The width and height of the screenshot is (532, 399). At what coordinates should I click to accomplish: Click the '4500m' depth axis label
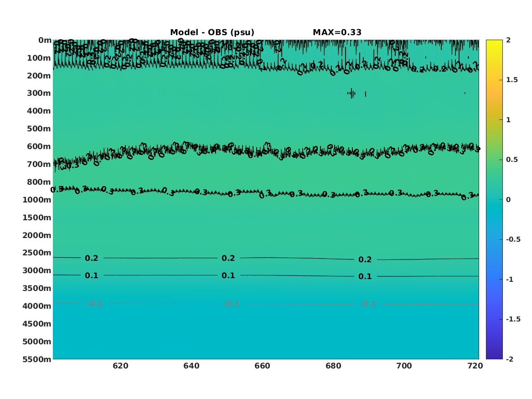[36, 324]
